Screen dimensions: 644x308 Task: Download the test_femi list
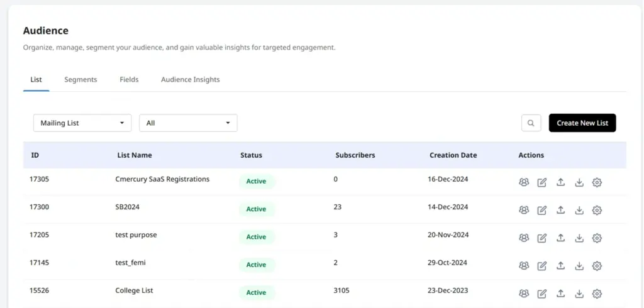[x=579, y=266]
